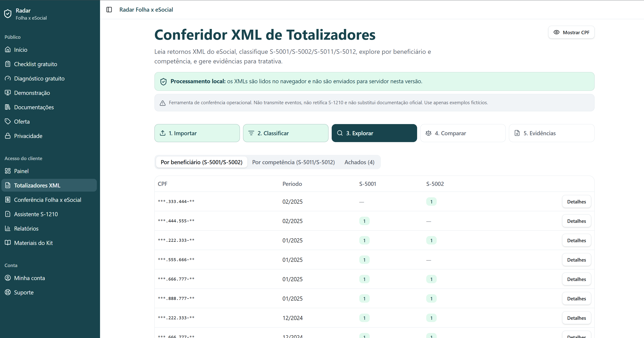644x338 pixels.
Task: Open the Achados (4) tab
Action: point(359,162)
